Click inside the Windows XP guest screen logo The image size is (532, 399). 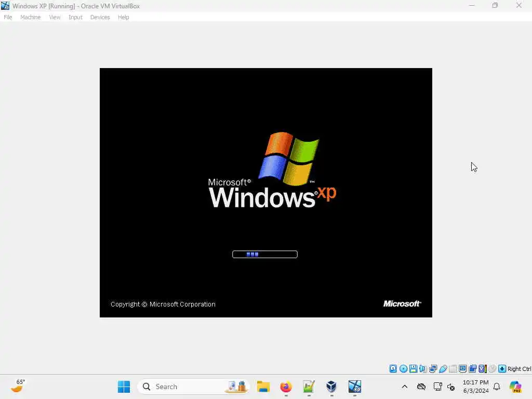coord(272,170)
